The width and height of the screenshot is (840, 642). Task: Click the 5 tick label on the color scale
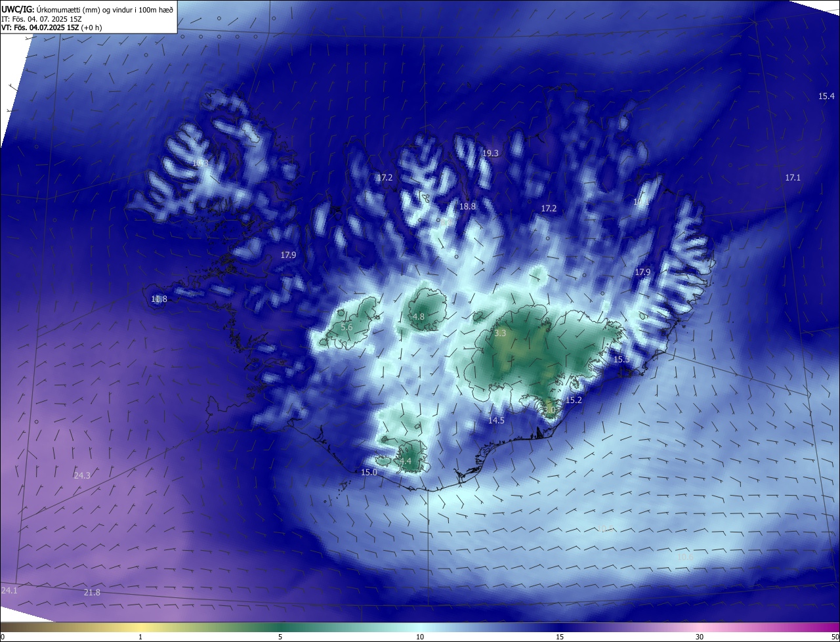coord(280,637)
